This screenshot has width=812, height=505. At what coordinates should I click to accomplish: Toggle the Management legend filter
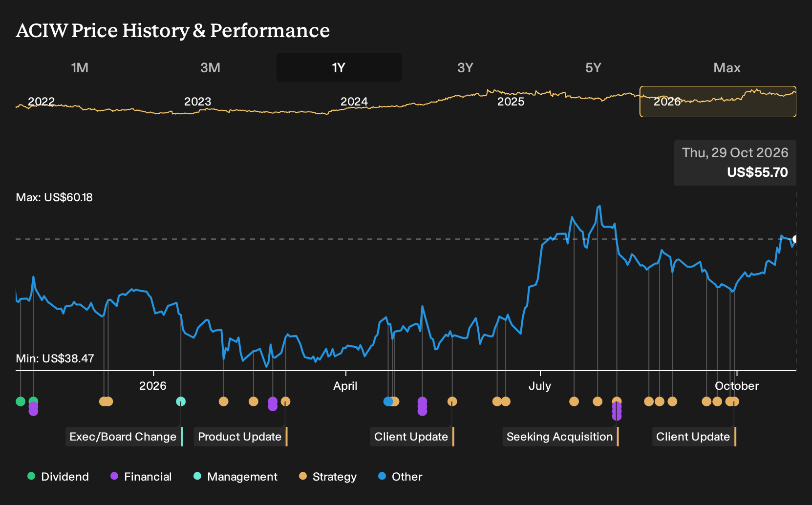pos(235,477)
